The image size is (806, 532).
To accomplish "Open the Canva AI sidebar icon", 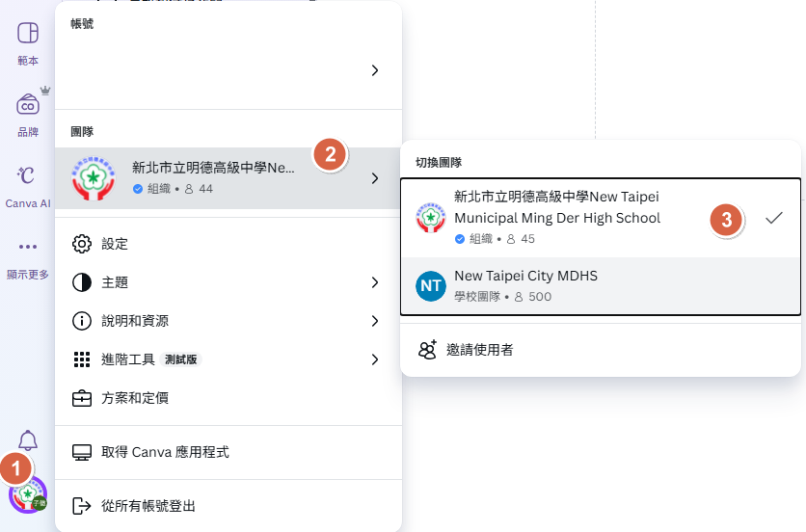I will [27, 175].
